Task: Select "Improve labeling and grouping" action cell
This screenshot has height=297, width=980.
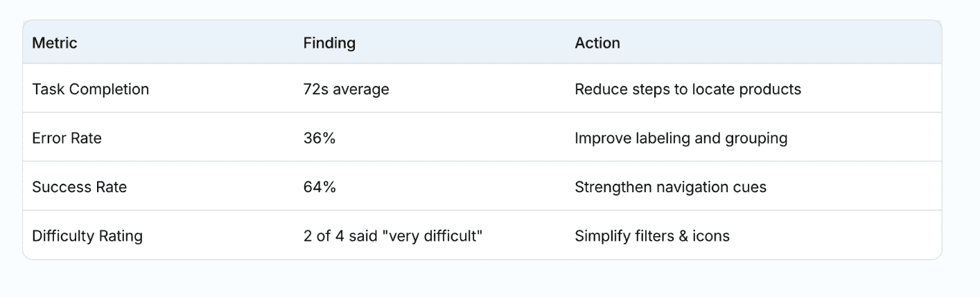Action: coord(681,138)
